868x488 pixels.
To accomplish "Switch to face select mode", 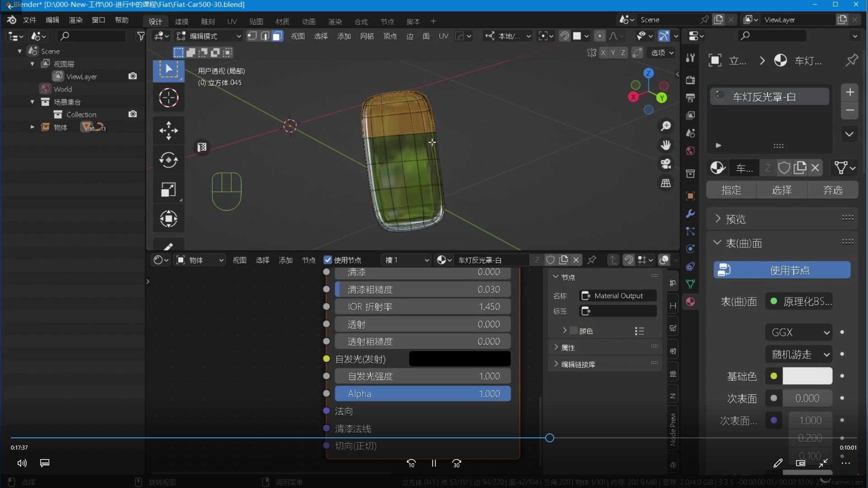I will (277, 36).
